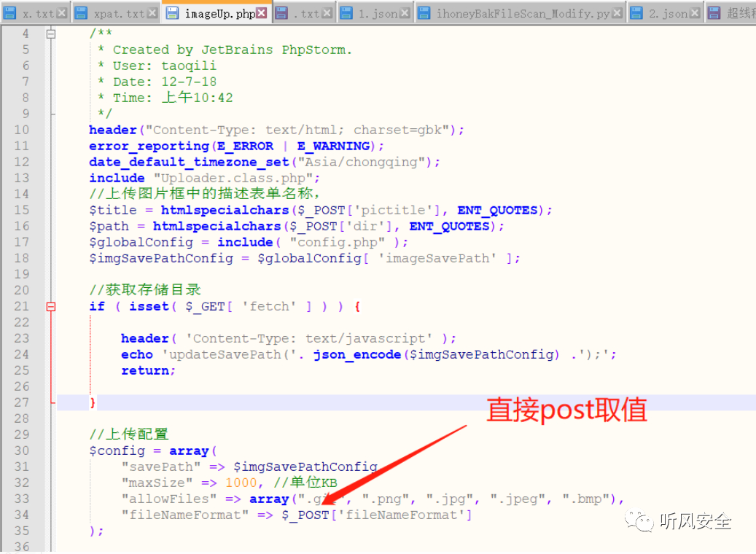Click the disk icon on 1.json tab
Viewport: 756px width, 554px height.
pyautogui.click(x=346, y=14)
